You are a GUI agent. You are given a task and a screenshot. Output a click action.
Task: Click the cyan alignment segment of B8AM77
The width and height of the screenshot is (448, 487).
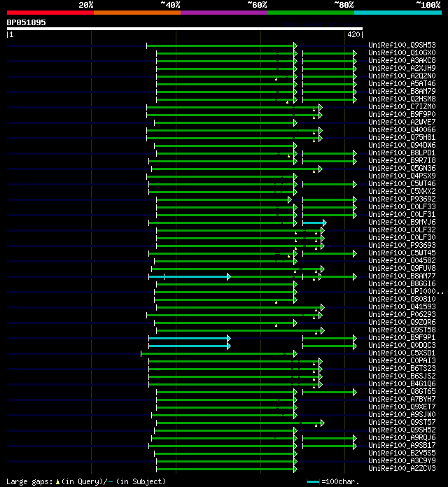(190, 276)
